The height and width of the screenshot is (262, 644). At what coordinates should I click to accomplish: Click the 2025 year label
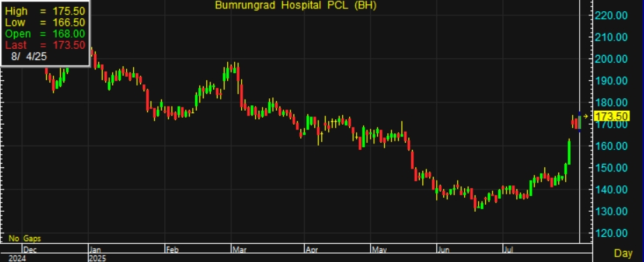pos(98,259)
